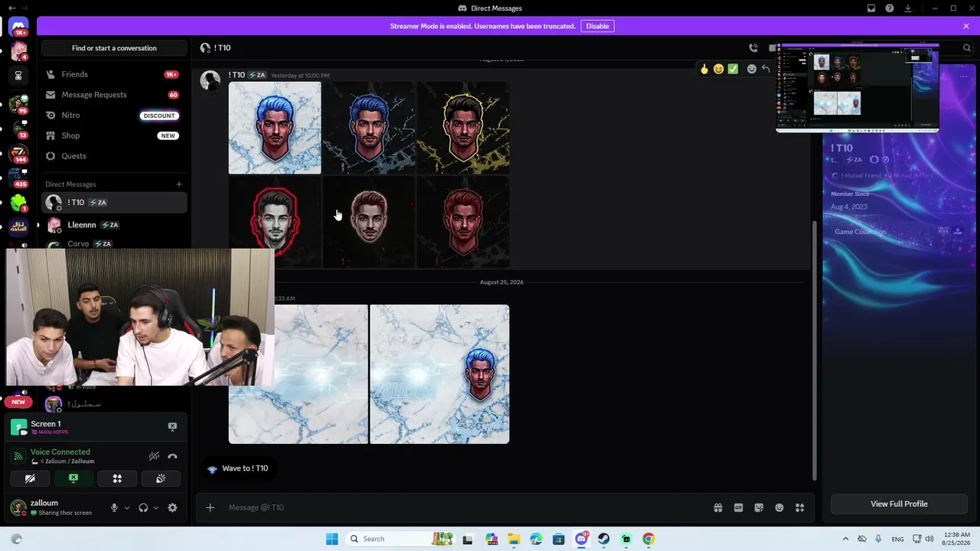Viewport: 980px width, 551px height.
Task: Select the Lleennn direct message
Action: pos(114,225)
